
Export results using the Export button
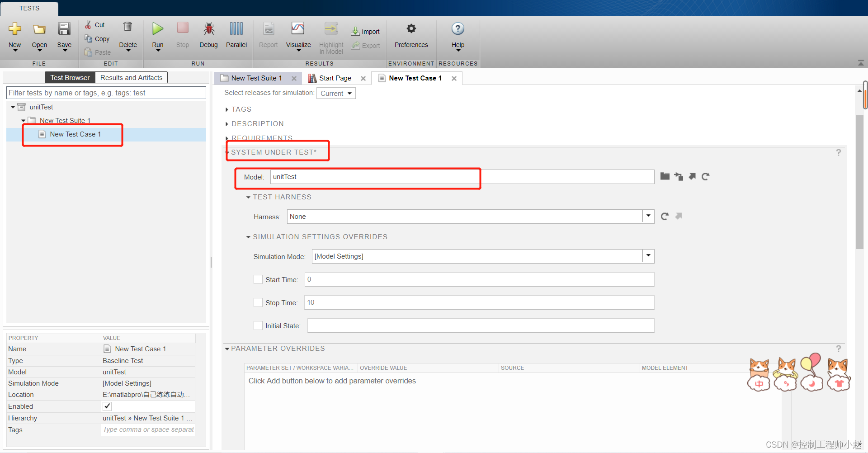point(366,46)
